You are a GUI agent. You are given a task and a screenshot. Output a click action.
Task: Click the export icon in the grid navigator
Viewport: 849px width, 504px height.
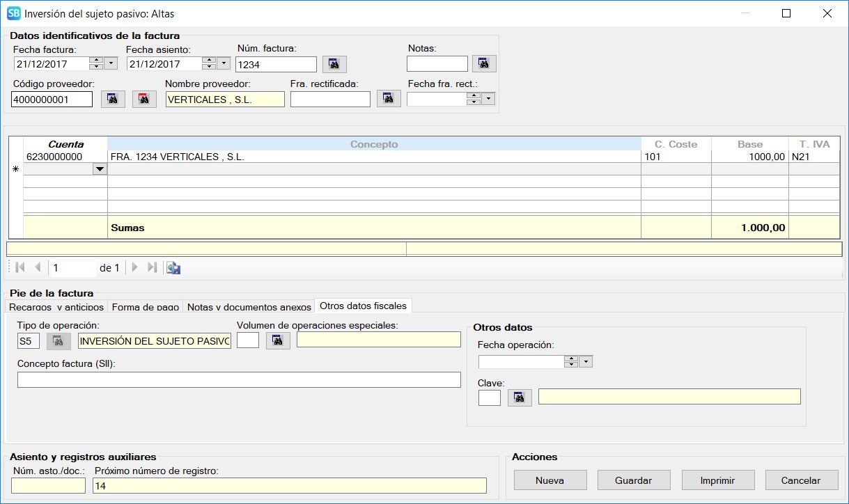pyautogui.click(x=173, y=268)
